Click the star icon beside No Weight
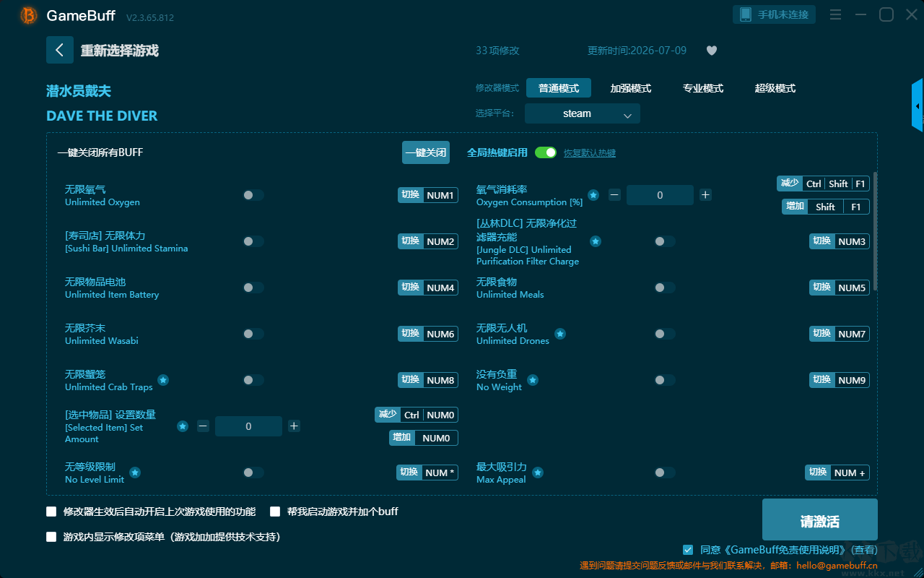The height and width of the screenshot is (578, 924). tap(532, 380)
